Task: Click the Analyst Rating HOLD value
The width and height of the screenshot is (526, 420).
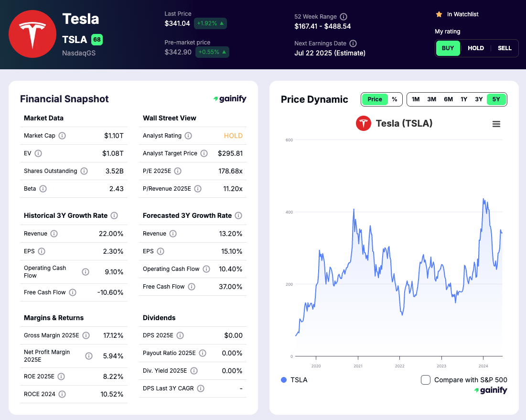Action: pyautogui.click(x=233, y=136)
